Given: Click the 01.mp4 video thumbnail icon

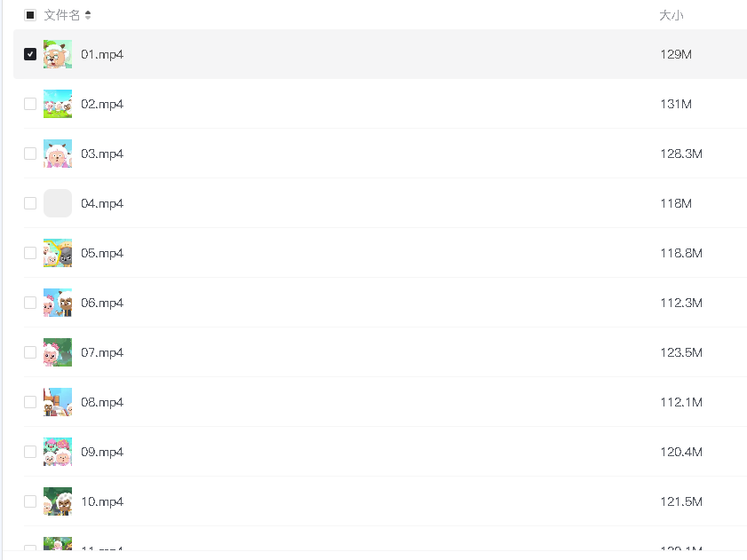Looking at the screenshot, I should [x=58, y=54].
